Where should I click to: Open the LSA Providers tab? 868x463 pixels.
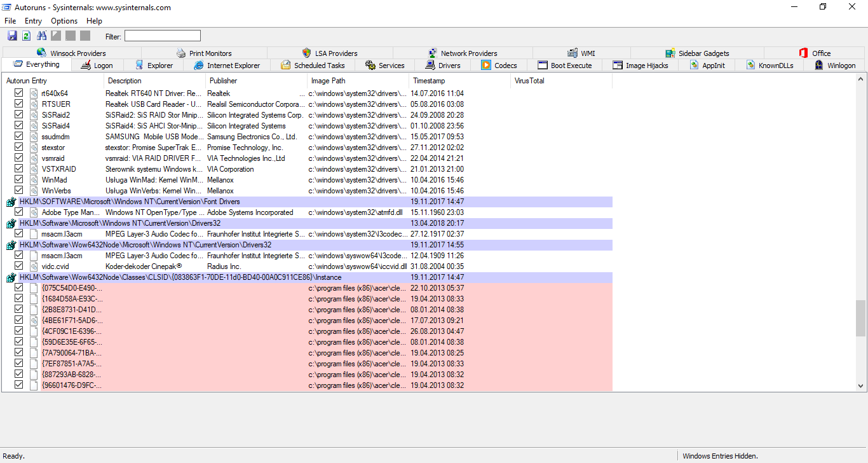pyautogui.click(x=330, y=53)
